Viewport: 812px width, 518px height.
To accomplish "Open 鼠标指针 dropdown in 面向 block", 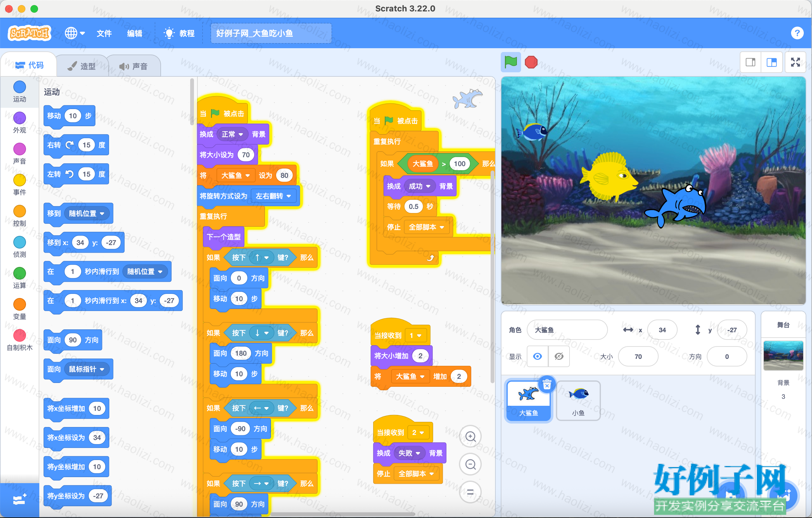I will point(87,369).
